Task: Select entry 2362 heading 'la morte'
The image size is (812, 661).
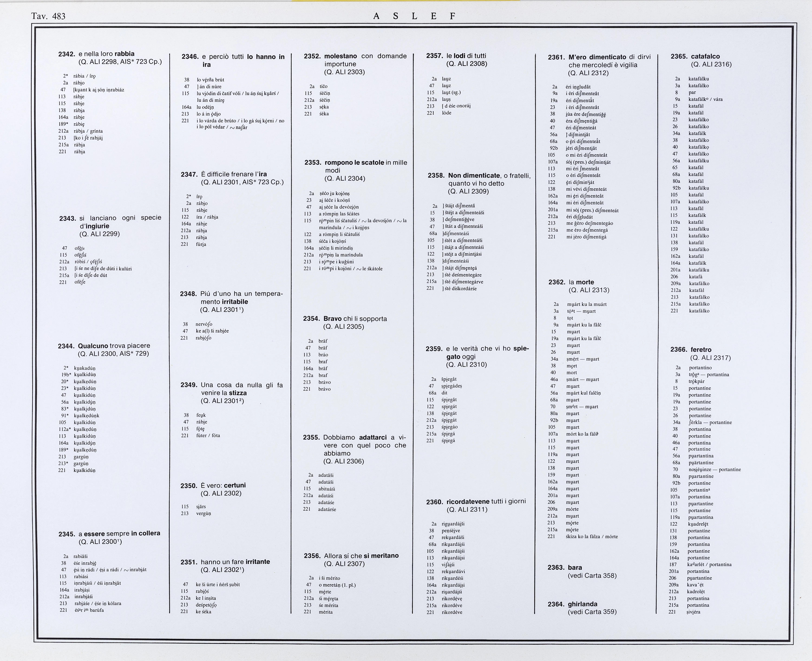Action: (581, 282)
